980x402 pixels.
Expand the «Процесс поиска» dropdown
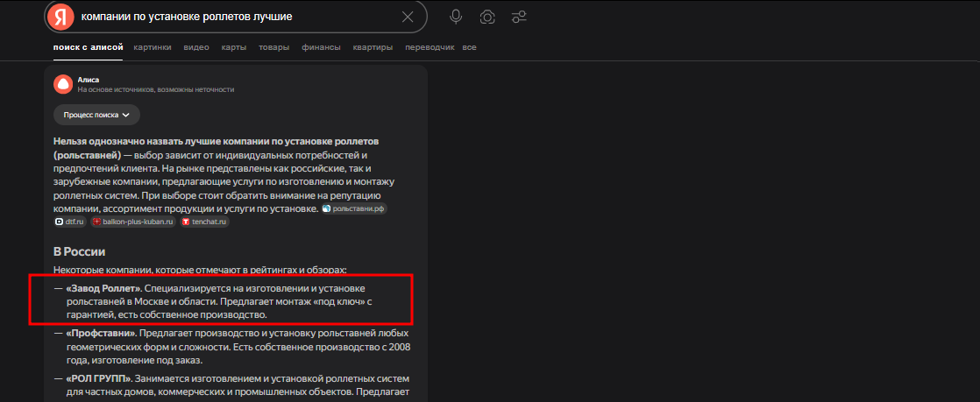tap(97, 115)
